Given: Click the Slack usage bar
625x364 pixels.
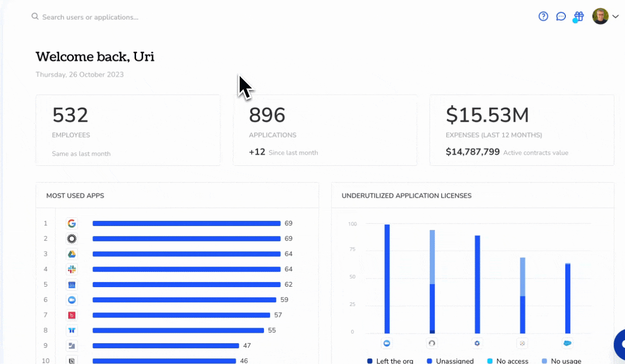Looking at the screenshot, I should [x=187, y=269].
